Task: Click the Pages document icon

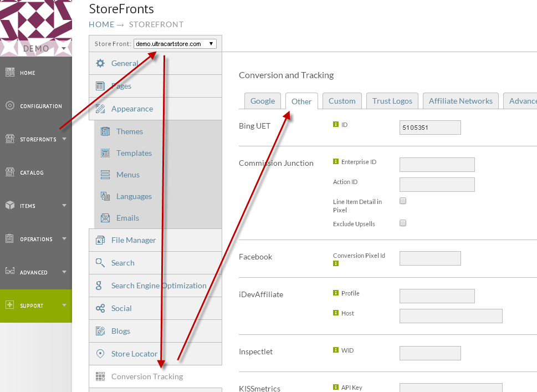Action: [100, 86]
